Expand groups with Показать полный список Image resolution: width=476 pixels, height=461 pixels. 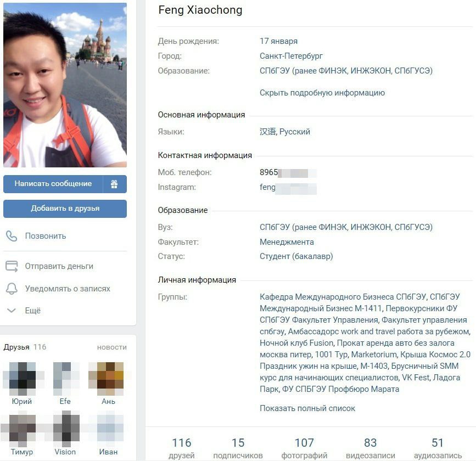tap(307, 408)
